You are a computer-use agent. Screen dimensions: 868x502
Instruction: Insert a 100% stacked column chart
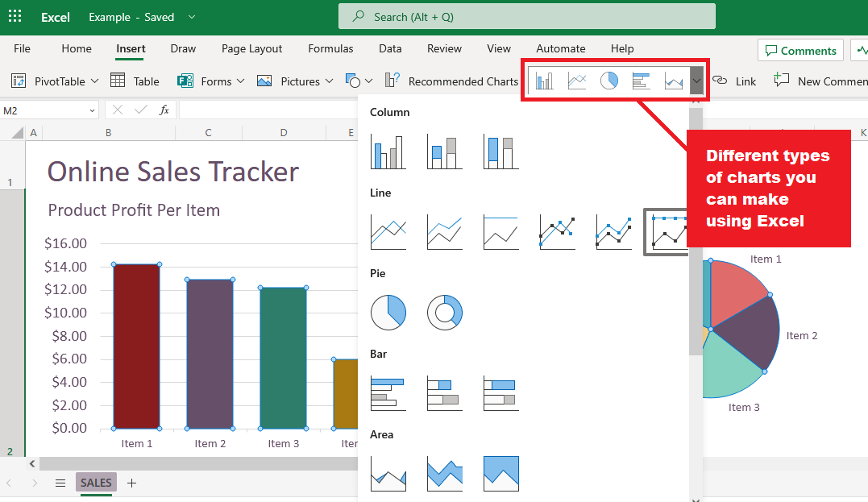coord(501,151)
